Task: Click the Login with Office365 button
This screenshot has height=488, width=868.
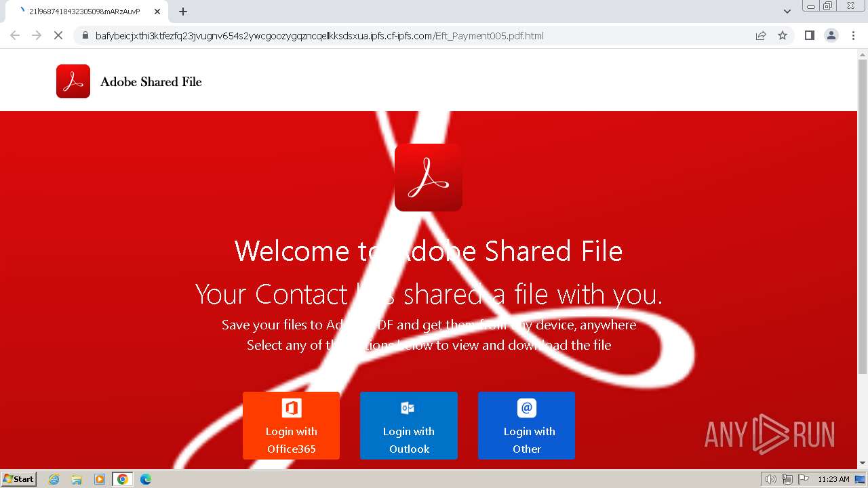Action: [291, 426]
